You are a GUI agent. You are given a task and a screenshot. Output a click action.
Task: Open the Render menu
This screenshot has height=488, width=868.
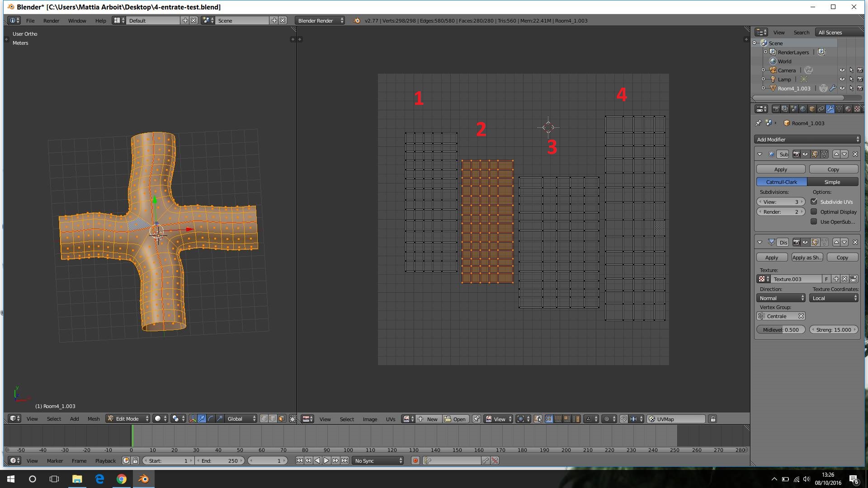pyautogui.click(x=51, y=20)
